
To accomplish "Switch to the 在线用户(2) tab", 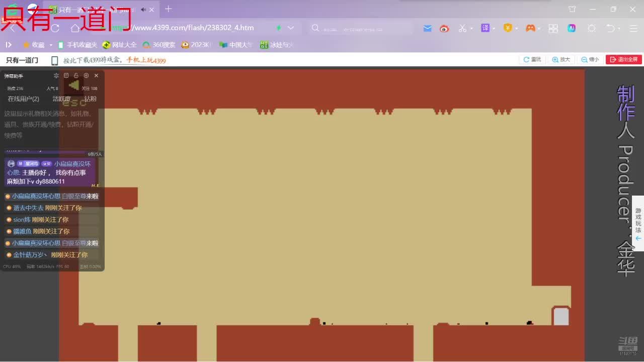I will tap(23, 99).
